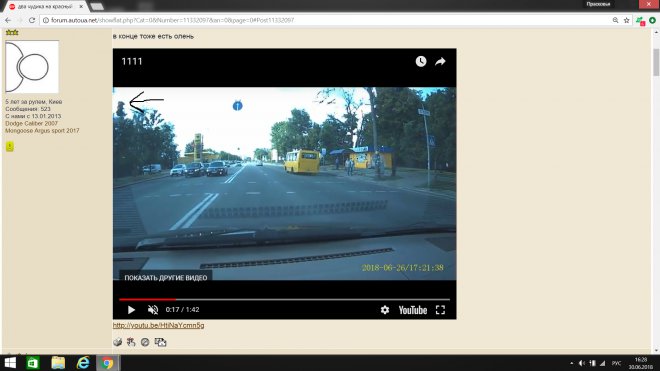Open a new browser tab
The image size is (660, 371).
click(97, 7)
